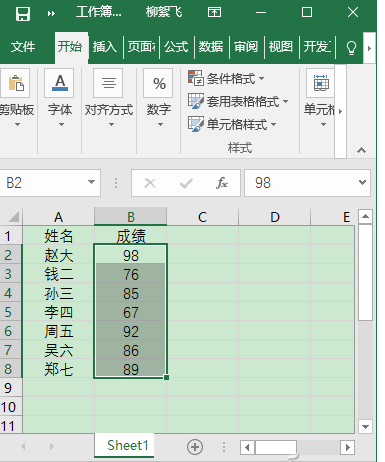Click the cell containing 李四
Image resolution: width=385 pixels, height=462 pixels.
58,312
